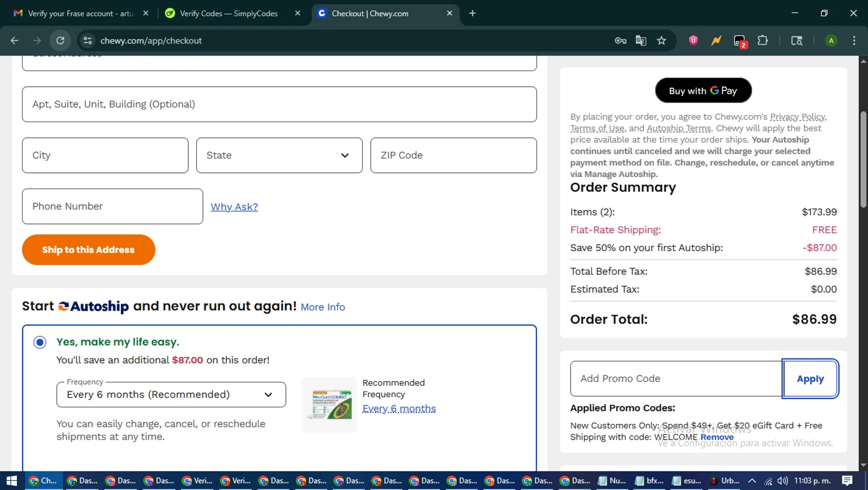Switch to Verify your Frase account tab
Screen dimensions: 868x490
[81, 13]
